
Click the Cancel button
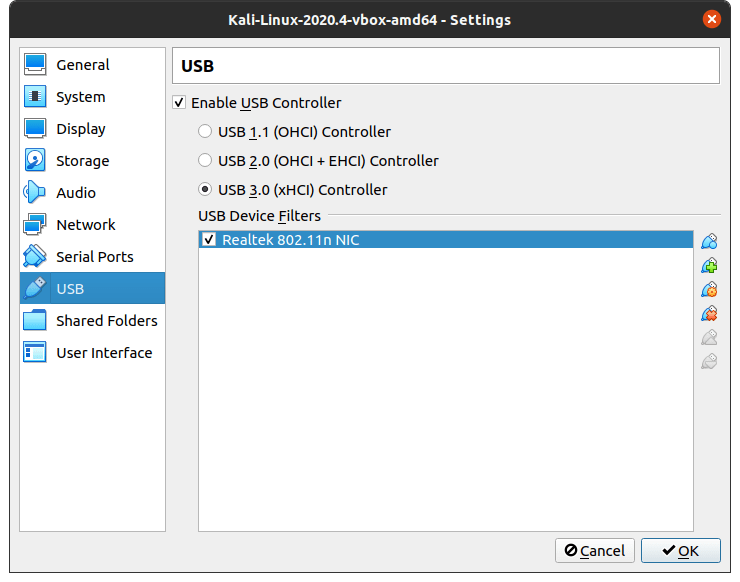pyautogui.click(x=594, y=550)
